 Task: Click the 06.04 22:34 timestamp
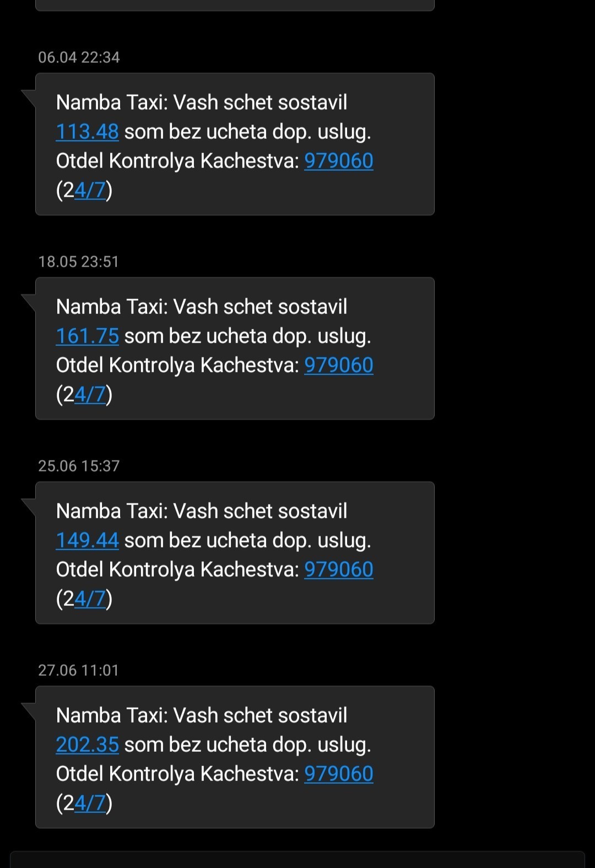(79, 57)
